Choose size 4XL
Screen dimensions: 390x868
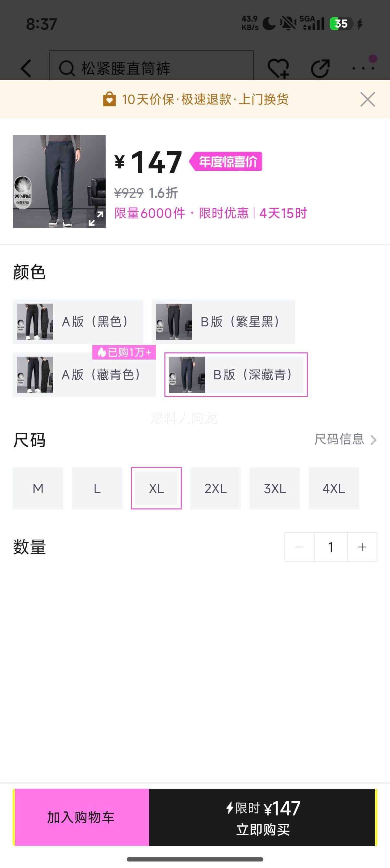(333, 488)
